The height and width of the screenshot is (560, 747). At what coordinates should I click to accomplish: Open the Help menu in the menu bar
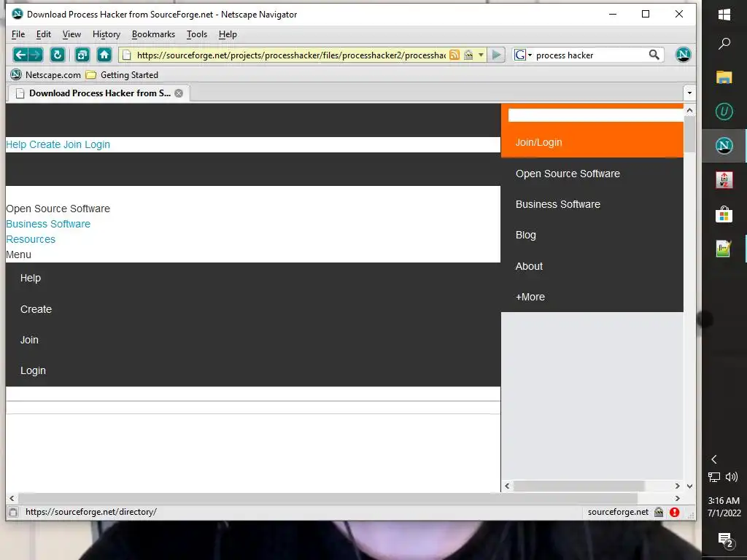click(x=228, y=34)
